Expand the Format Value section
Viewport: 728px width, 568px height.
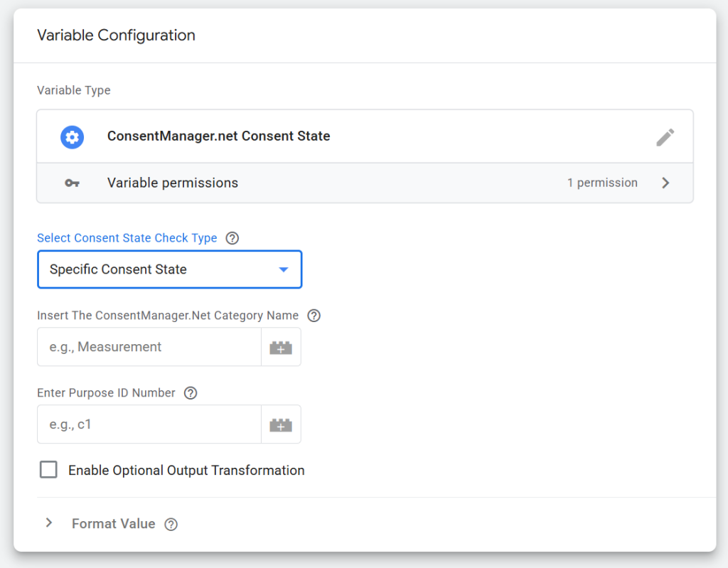pyautogui.click(x=49, y=523)
